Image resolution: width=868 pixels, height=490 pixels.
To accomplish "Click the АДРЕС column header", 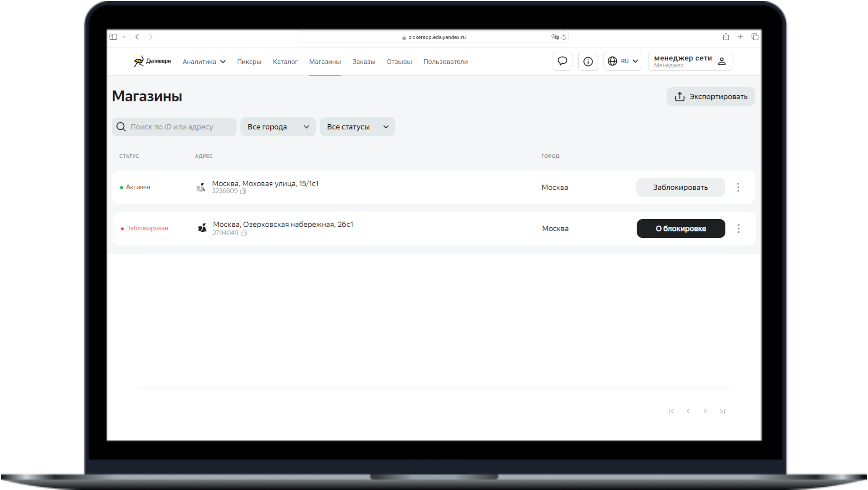I will tap(204, 156).
